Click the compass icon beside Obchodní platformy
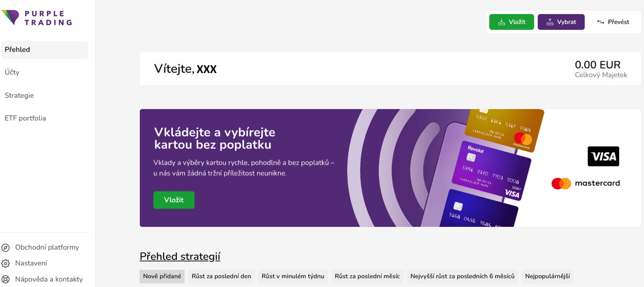This screenshot has height=287, width=644. [x=6, y=248]
